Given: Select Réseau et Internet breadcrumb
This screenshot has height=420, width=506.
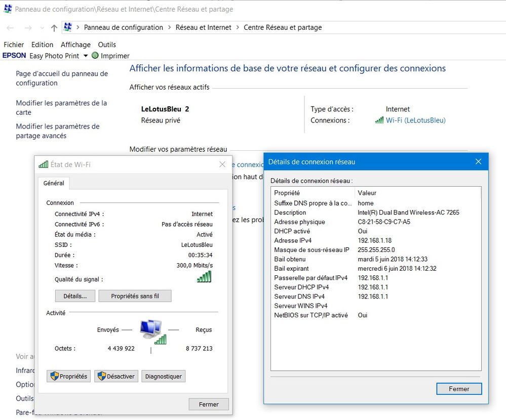Looking at the screenshot, I should (203, 27).
